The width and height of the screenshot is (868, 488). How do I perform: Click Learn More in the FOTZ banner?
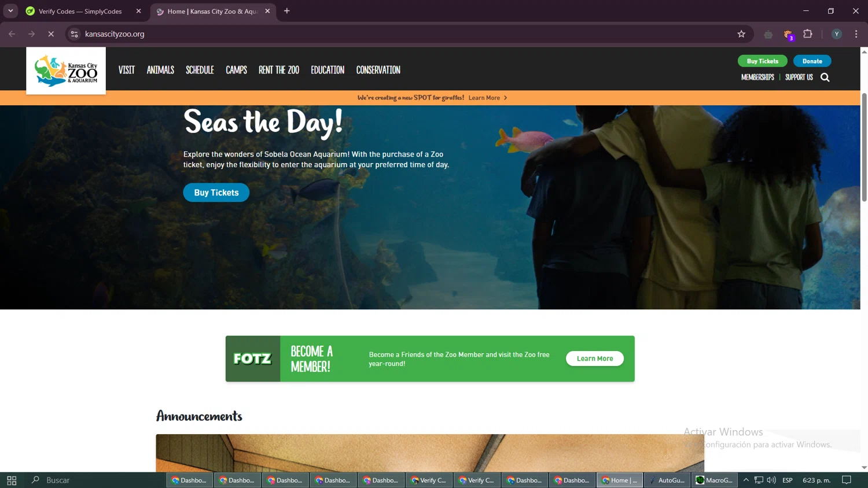pyautogui.click(x=595, y=358)
